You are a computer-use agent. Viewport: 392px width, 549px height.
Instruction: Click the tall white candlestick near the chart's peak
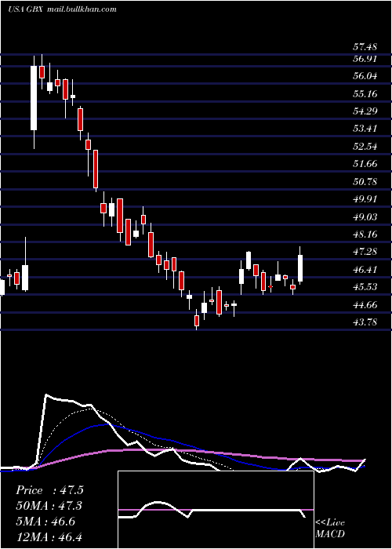pyautogui.click(x=34, y=98)
